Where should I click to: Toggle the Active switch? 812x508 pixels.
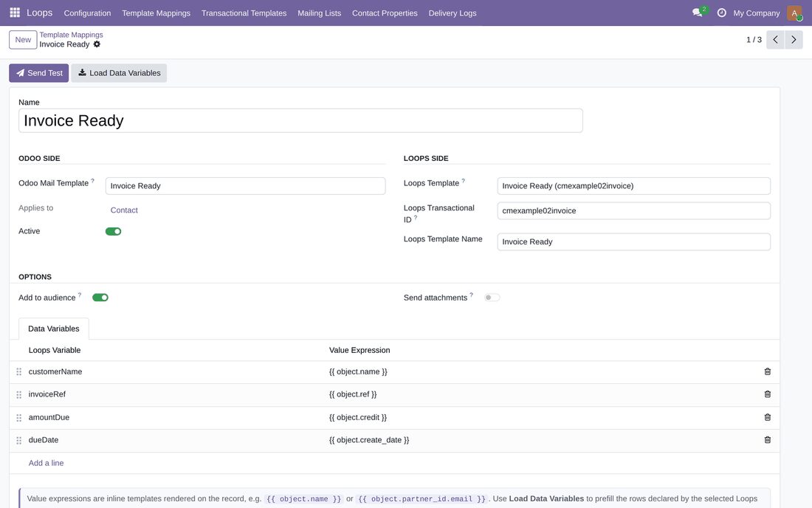[x=114, y=231]
